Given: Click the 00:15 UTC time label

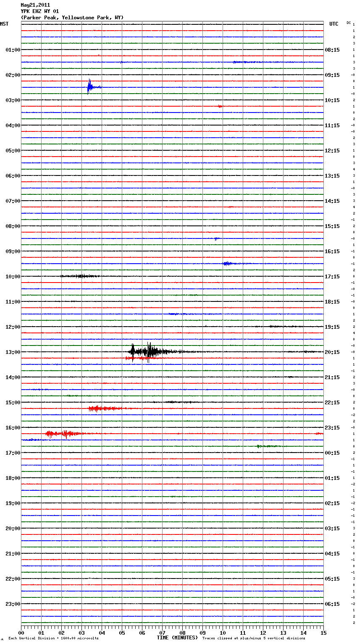Looking at the screenshot, I should pos(332,453).
